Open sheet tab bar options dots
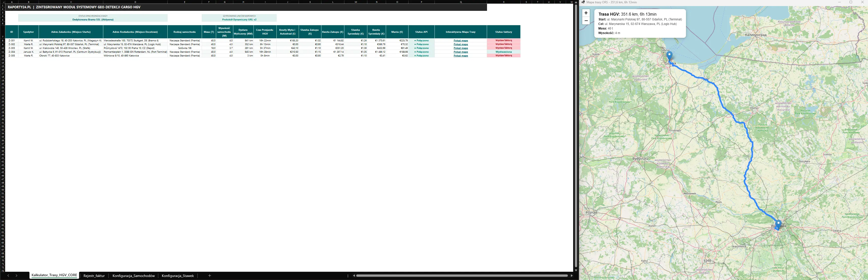 point(348,276)
